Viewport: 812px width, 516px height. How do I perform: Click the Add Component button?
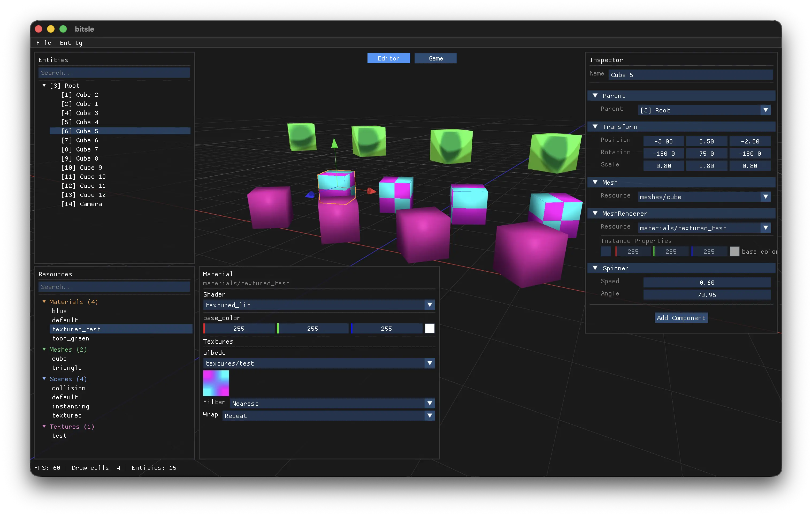pyautogui.click(x=681, y=318)
